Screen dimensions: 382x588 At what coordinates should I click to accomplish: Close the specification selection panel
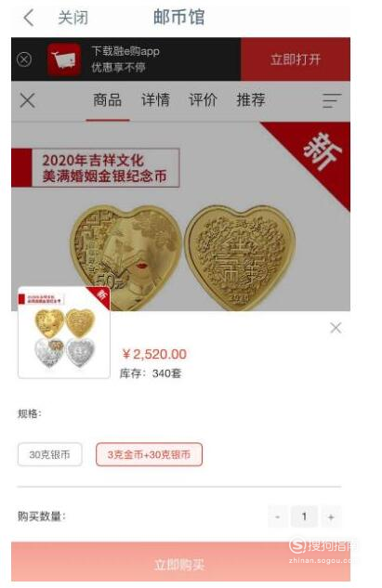tap(336, 328)
